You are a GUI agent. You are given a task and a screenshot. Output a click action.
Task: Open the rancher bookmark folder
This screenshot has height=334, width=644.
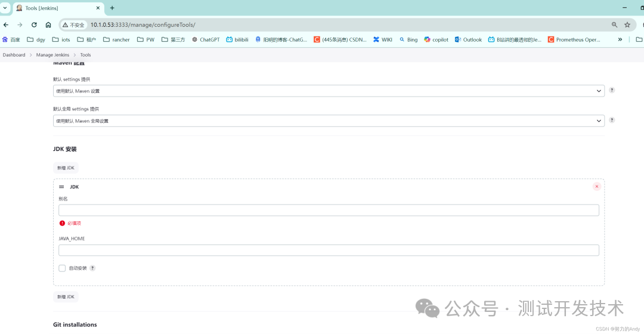pos(116,39)
